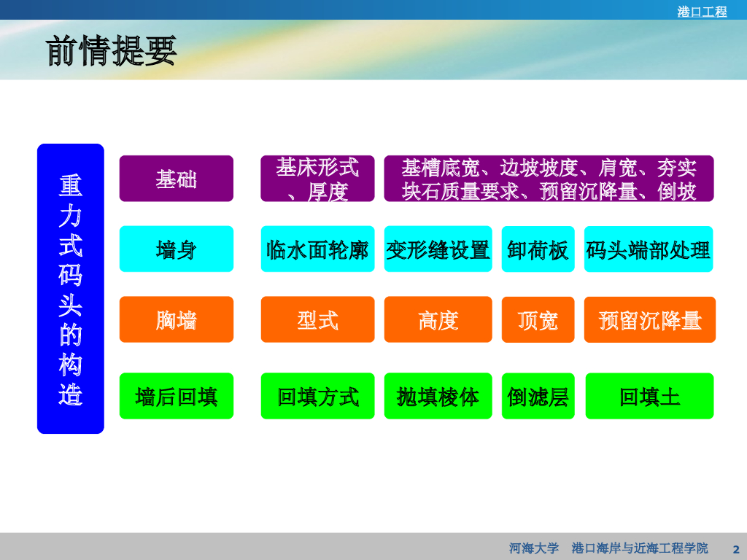Click the blue 重力式码头的构造 vertical banner
Image resolution: width=747 pixels, height=560 pixels.
pyautogui.click(x=71, y=289)
